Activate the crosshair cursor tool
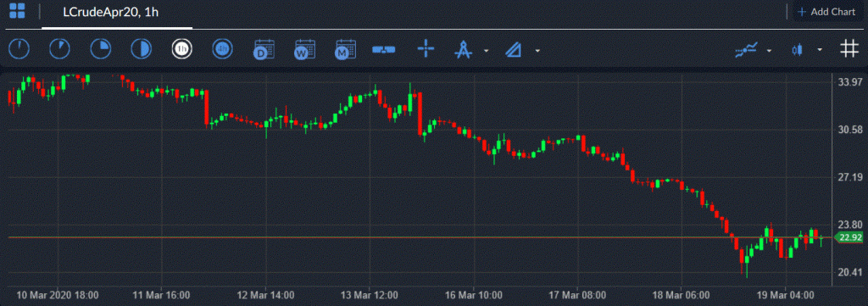This screenshot has height=306, width=868. click(x=426, y=48)
